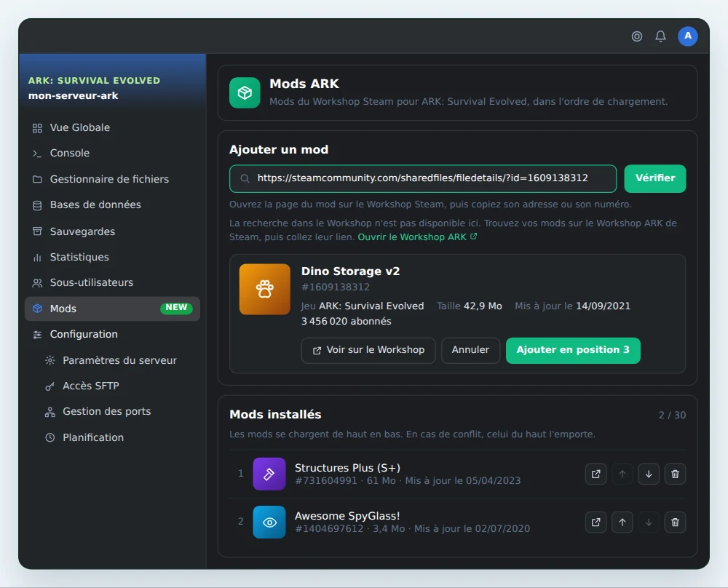
Task: Open the Console page
Action: click(x=112, y=153)
